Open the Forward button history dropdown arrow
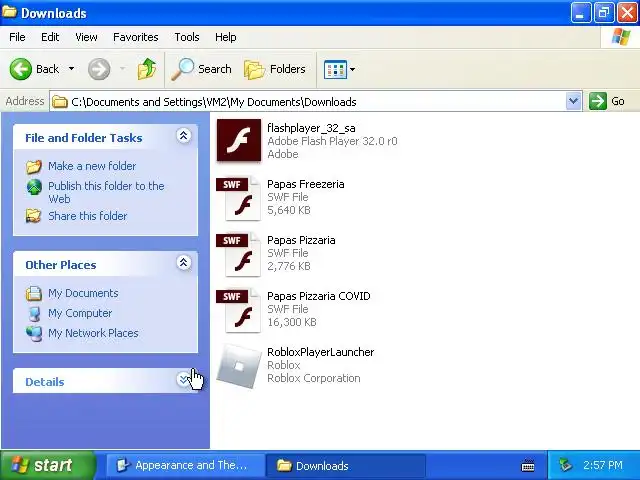Viewport: 640px width, 480px height. (122, 69)
